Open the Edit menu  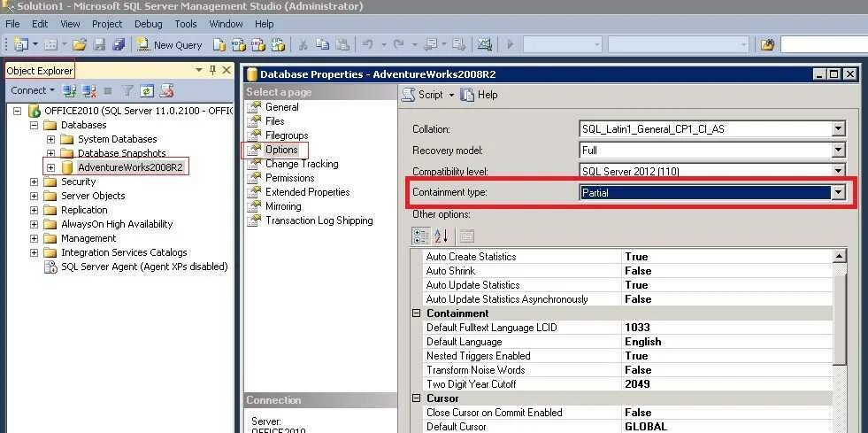40,24
